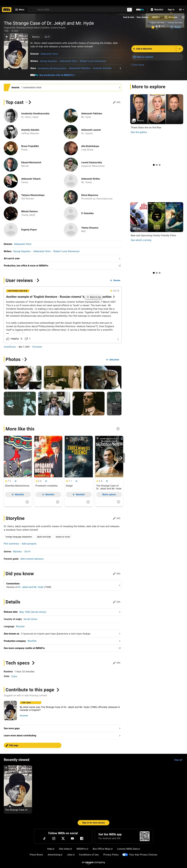Open the IMDbPro link in header
187x868 pixels.
click(x=140, y=9)
